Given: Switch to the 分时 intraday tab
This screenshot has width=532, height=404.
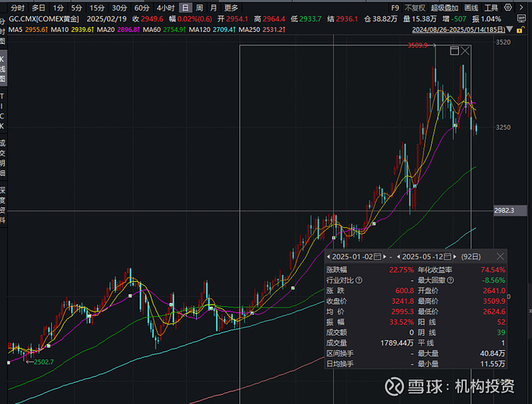Looking at the screenshot, I should (x=17, y=8).
